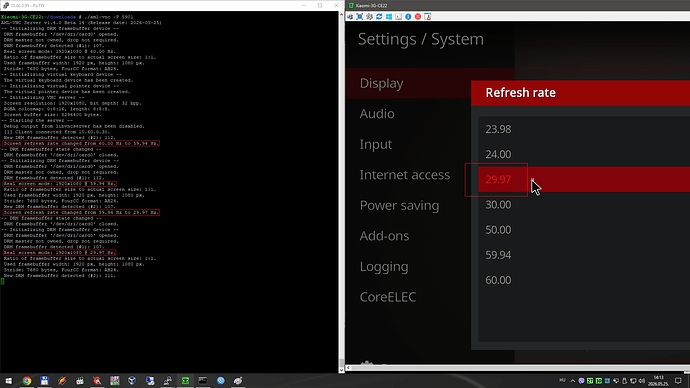Click the VNC viewer horizontal scrollbar track
This screenshot has height=388, width=690.
(521, 368)
